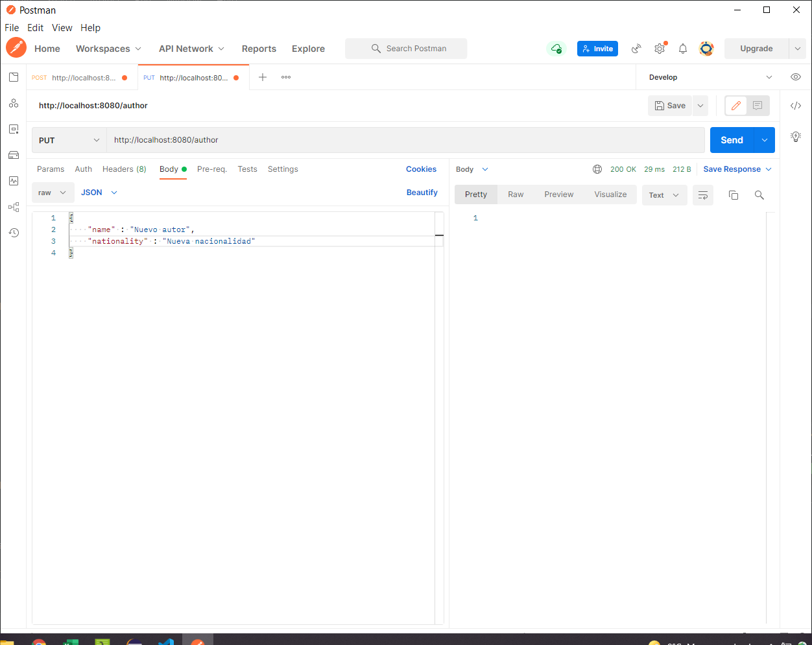Search the response with magnifier icon
The height and width of the screenshot is (645, 812).
pyautogui.click(x=759, y=195)
